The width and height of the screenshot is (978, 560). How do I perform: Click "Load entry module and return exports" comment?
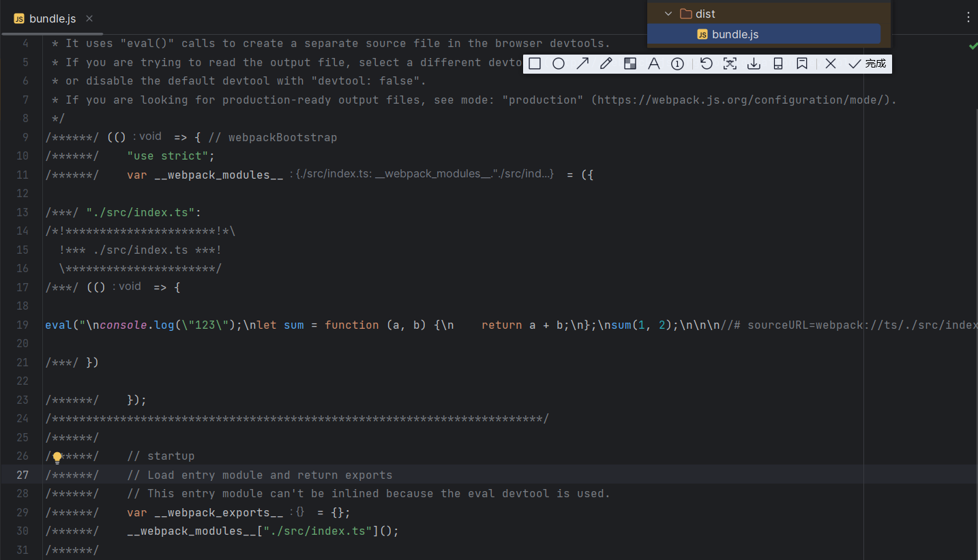coord(260,475)
